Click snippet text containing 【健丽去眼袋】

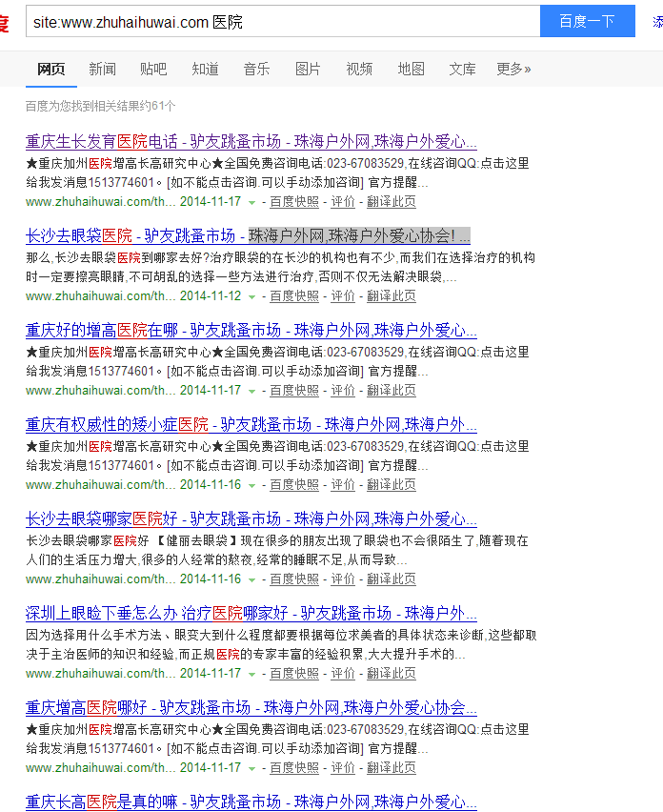click(277, 551)
